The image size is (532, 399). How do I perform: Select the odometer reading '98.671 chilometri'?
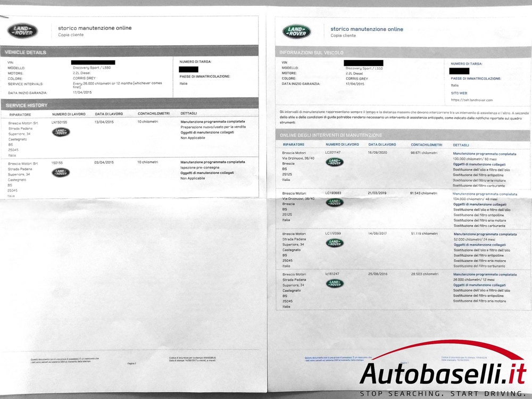tap(424, 153)
